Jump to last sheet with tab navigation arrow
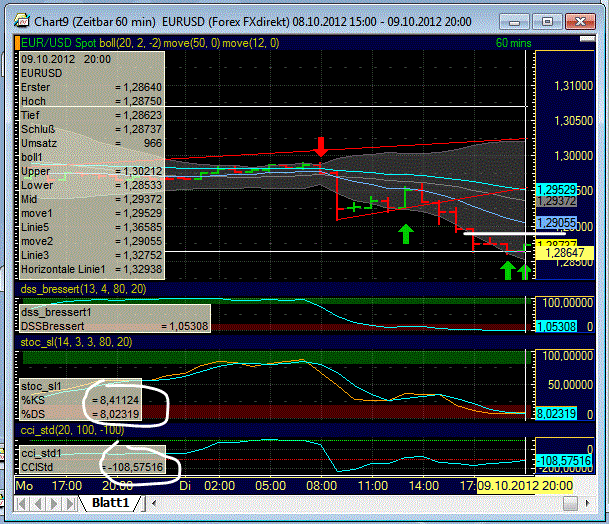 point(70,503)
